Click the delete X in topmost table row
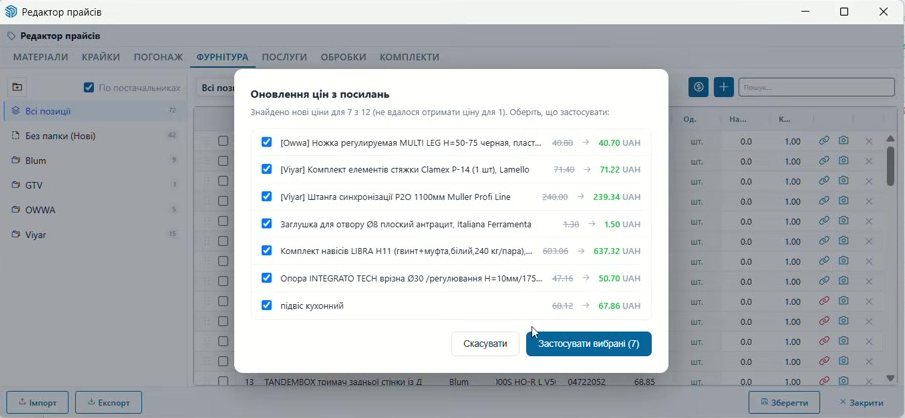 [x=869, y=141]
